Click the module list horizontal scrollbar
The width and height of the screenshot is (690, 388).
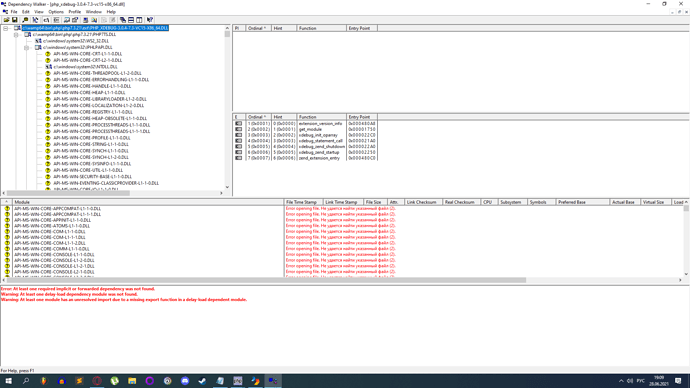tap(341, 280)
